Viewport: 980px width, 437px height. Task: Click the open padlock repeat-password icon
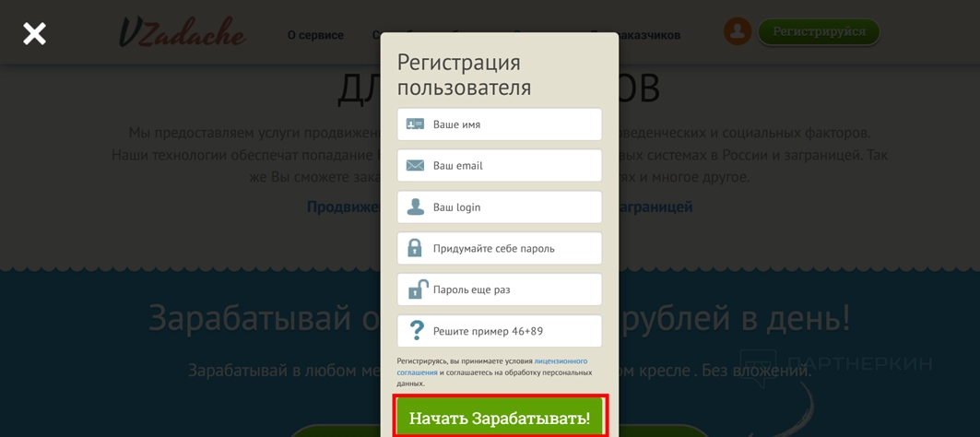tap(415, 289)
